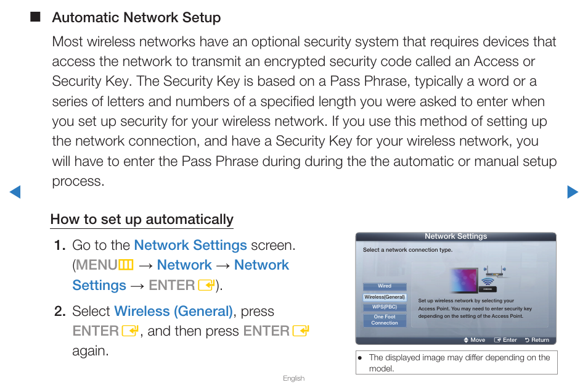Click the blue Wireless (General) text
588x385 pixels.
point(174,311)
